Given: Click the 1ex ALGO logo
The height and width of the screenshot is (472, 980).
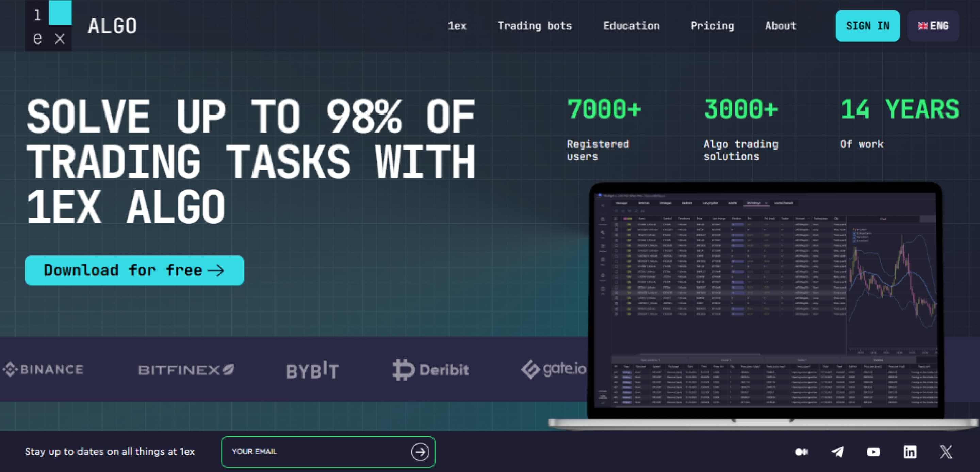Looking at the screenshot, I should click(81, 26).
